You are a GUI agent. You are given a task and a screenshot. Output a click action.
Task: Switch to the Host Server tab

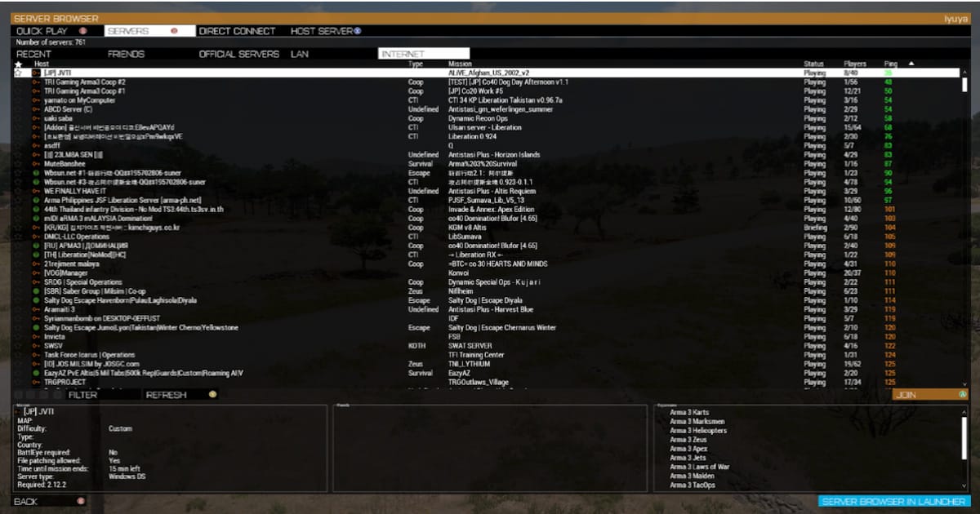click(326, 31)
